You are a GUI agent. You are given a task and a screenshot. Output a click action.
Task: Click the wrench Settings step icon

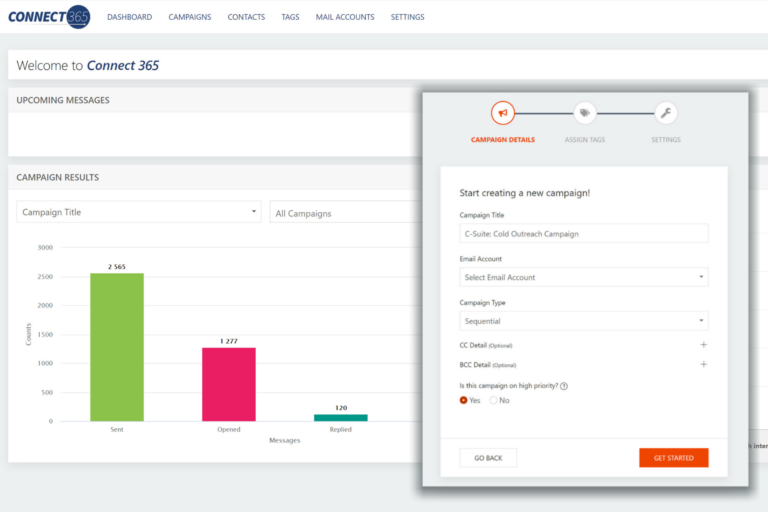pos(666,113)
